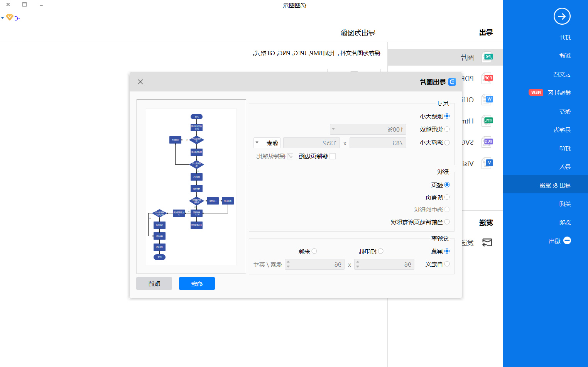588x367 pixels.
Task: Expand the small arrow beside the crown icon
Action: [2, 18]
